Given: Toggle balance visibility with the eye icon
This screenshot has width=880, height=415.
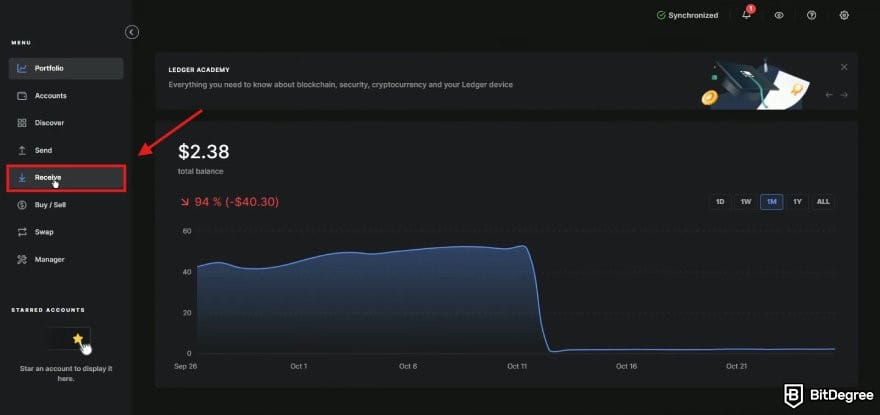Looking at the screenshot, I should click(x=779, y=16).
